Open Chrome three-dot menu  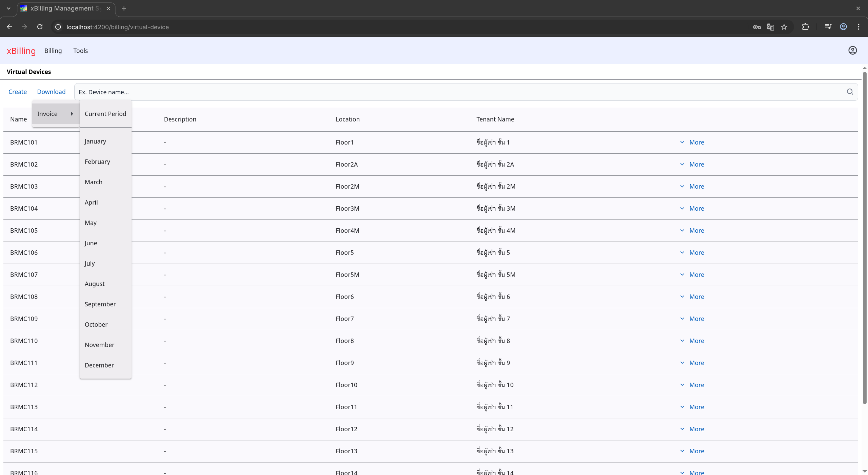[x=858, y=27]
